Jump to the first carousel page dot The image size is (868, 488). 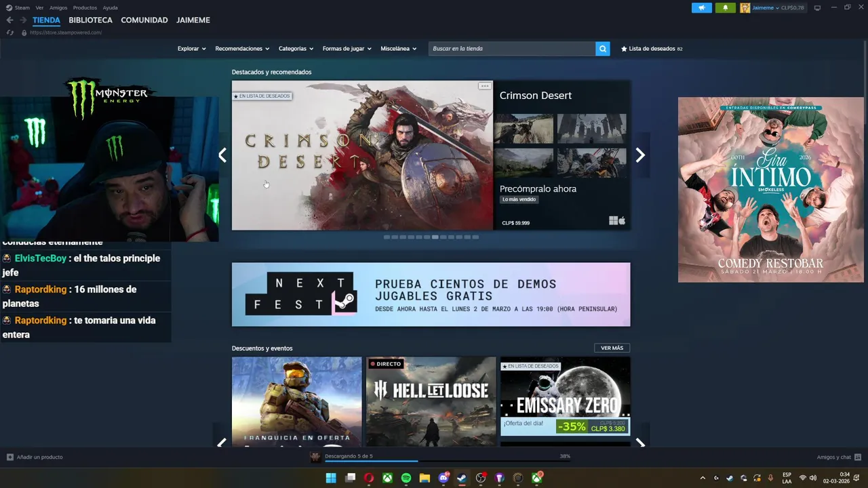[387, 237]
